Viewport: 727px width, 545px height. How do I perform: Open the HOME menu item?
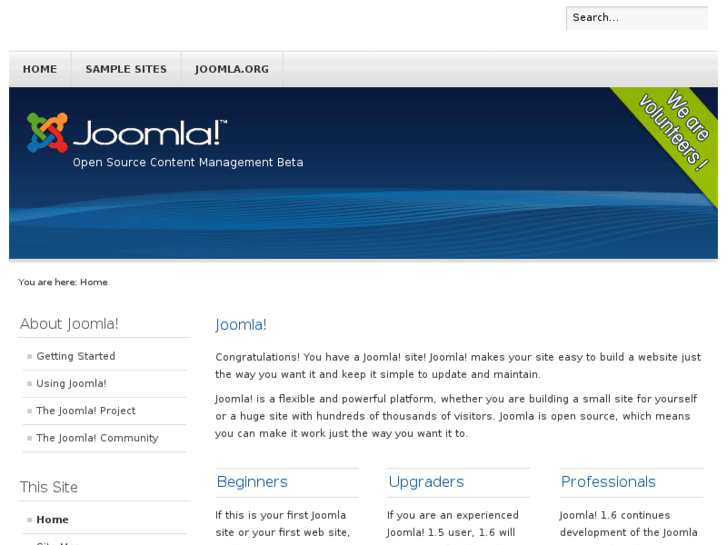pyautogui.click(x=40, y=69)
